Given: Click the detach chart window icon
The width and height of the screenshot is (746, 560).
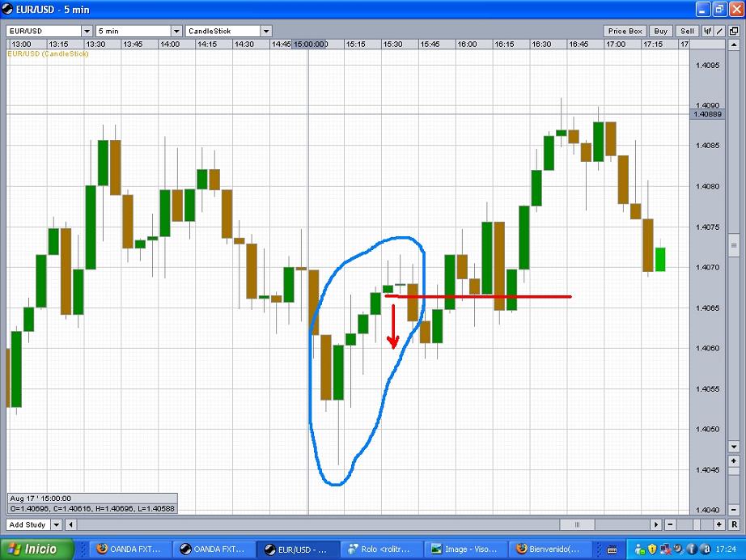Looking at the screenshot, I should click(734, 31).
